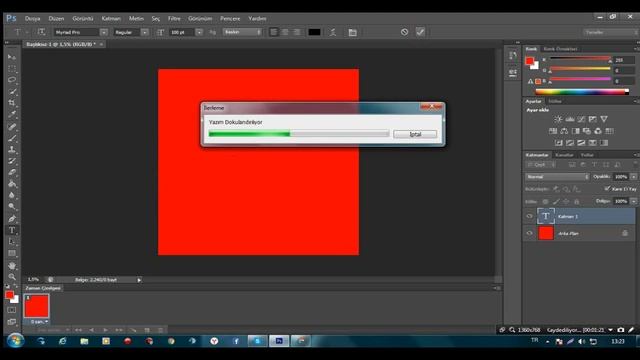Click the red foreground swatch in Color panel

pyautogui.click(x=530, y=61)
